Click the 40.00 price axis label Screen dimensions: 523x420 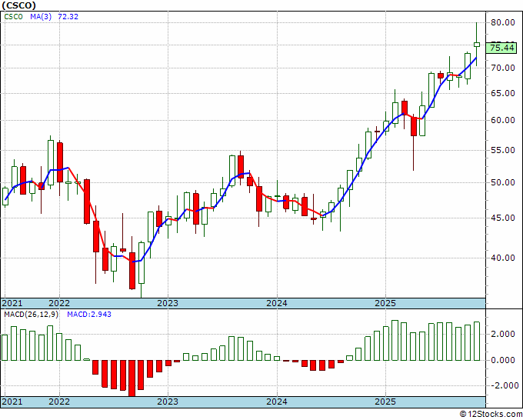(x=502, y=258)
